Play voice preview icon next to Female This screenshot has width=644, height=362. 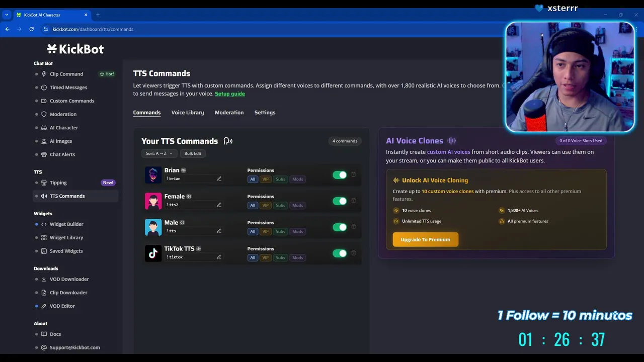click(x=189, y=197)
